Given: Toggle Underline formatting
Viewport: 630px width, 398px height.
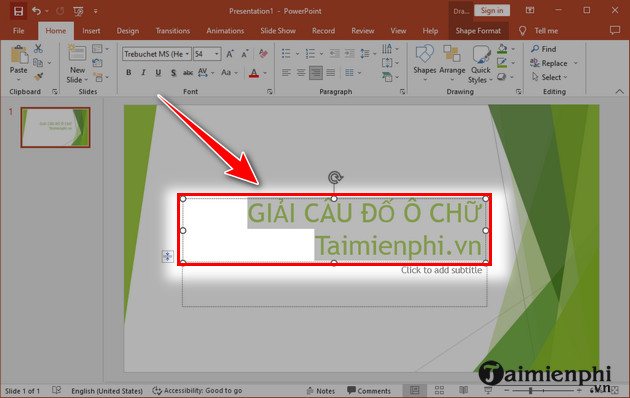Looking at the screenshot, I should pos(158,73).
